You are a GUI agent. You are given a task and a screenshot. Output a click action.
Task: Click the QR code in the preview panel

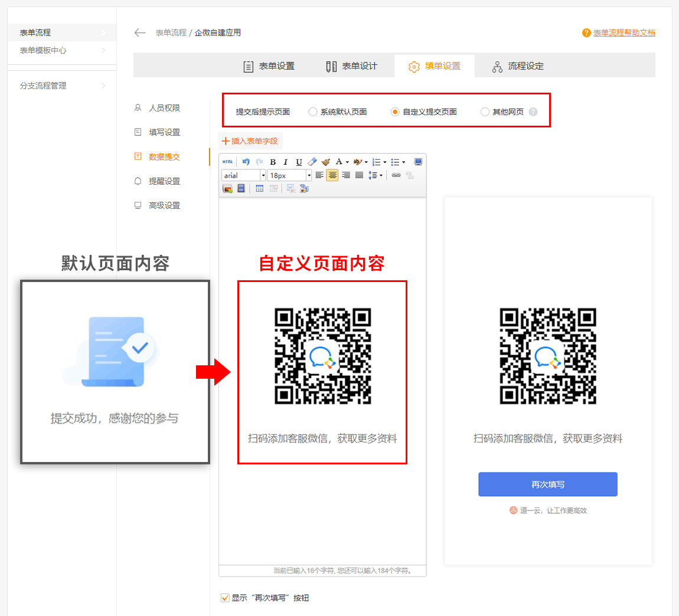[x=548, y=356]
